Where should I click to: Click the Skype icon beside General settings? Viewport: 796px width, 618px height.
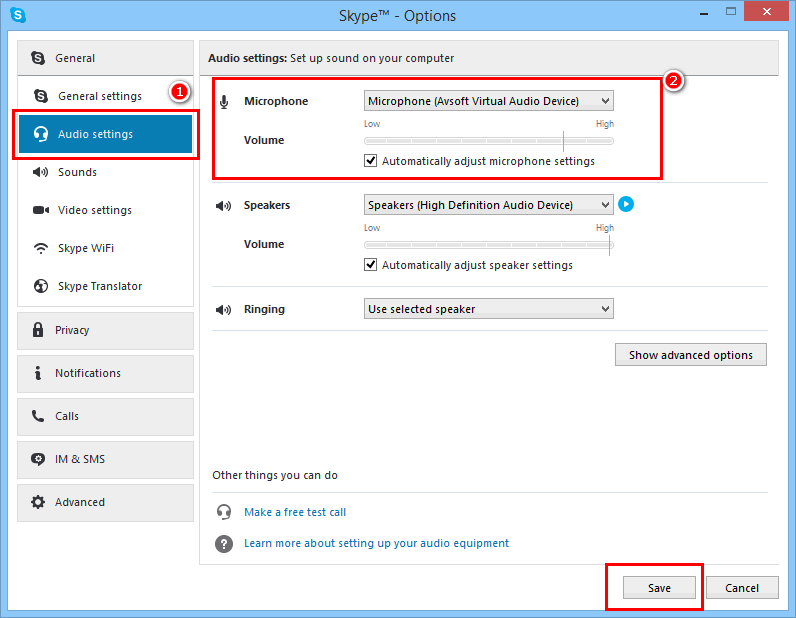click(x=41, y=96)
